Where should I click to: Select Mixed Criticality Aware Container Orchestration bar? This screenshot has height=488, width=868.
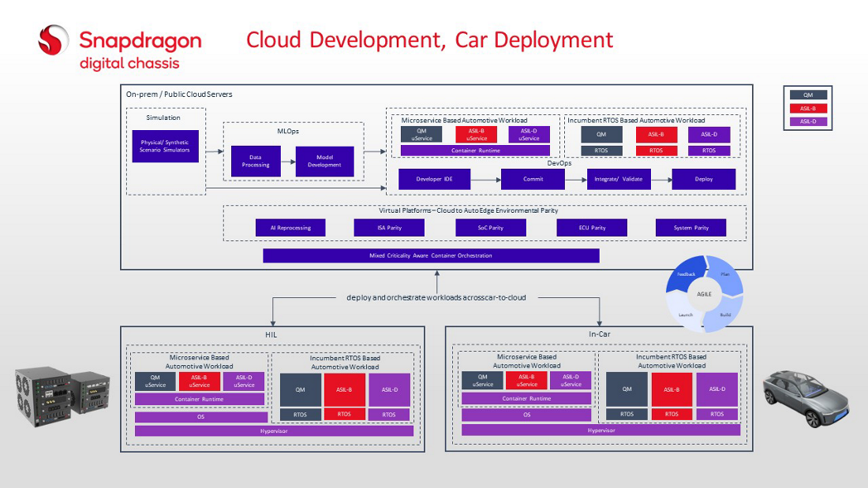[431, 255]
